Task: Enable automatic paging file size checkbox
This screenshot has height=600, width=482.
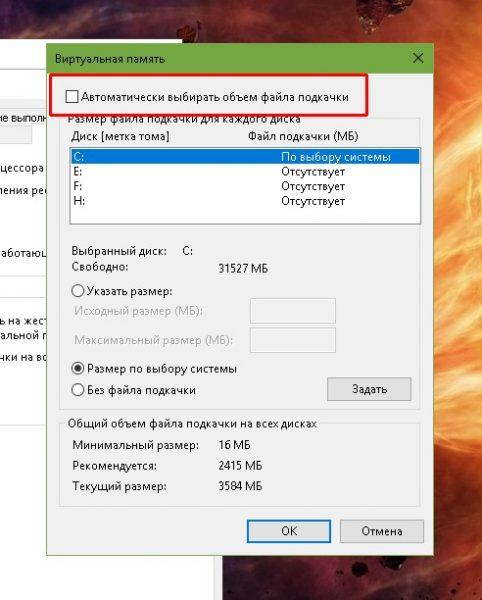Action: [x=72, y=96]
